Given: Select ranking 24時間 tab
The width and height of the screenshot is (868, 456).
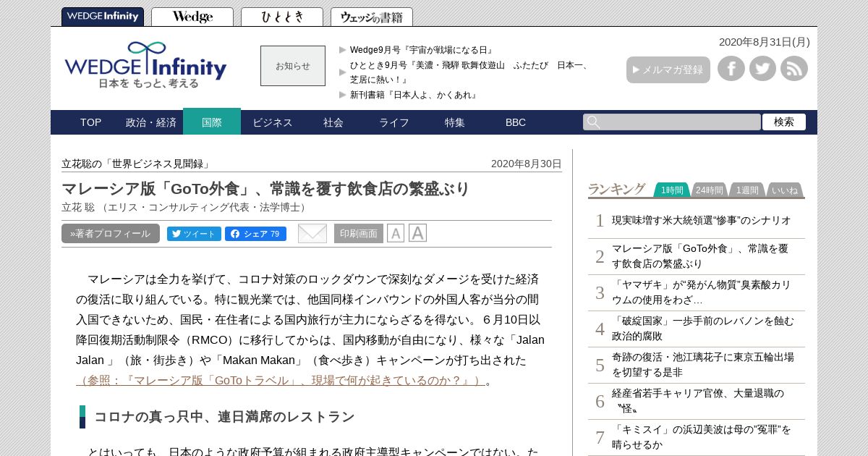Looking at the screenshot, I should click(x=710, y=190).
